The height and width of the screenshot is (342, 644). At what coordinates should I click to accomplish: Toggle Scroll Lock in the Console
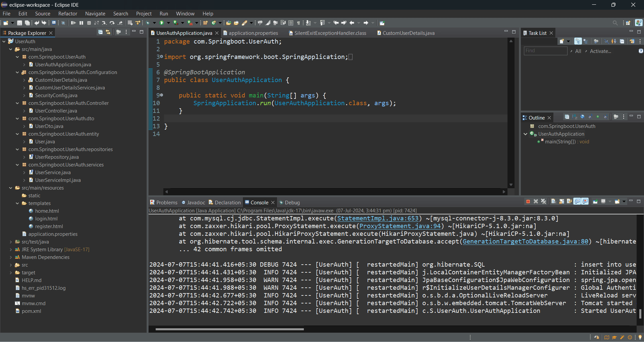tap(561, 202)
